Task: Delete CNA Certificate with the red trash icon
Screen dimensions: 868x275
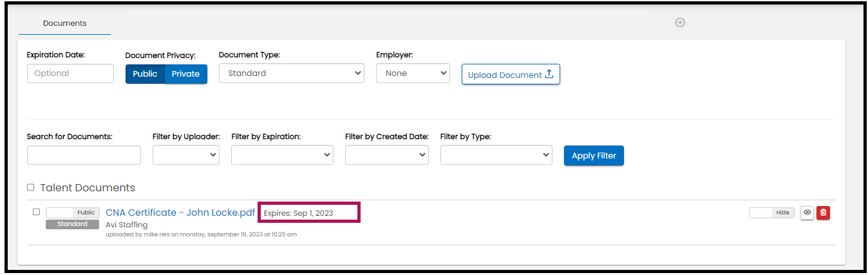Action: pyautogui.click(x=823, y=213)
